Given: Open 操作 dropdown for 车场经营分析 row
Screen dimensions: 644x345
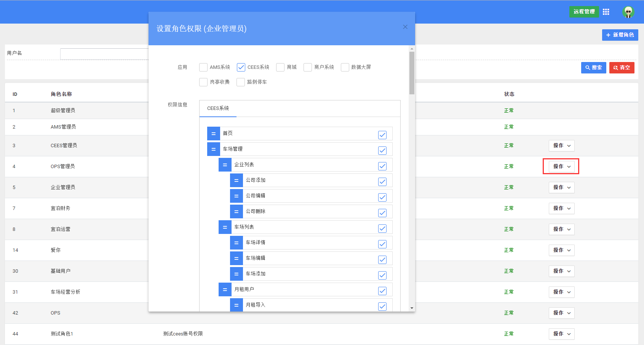Looking at the screenshot, I should tap(562, 292).
